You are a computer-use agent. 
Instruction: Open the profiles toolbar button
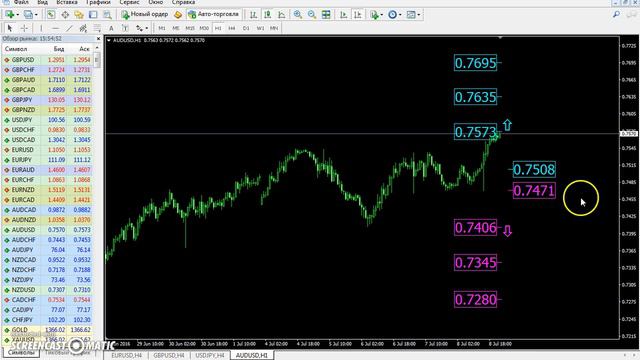pyautogui.click(x=30, y=15)
